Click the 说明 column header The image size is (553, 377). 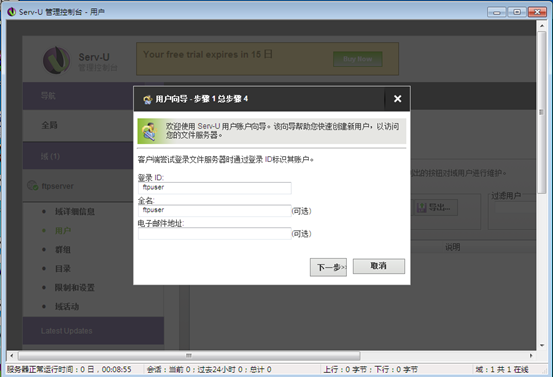coord(452,247)
